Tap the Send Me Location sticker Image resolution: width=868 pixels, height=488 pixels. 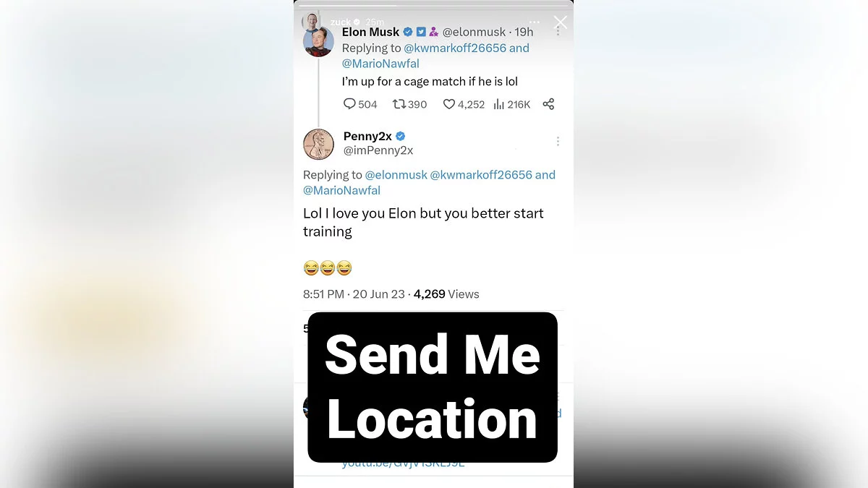[433, 388]
